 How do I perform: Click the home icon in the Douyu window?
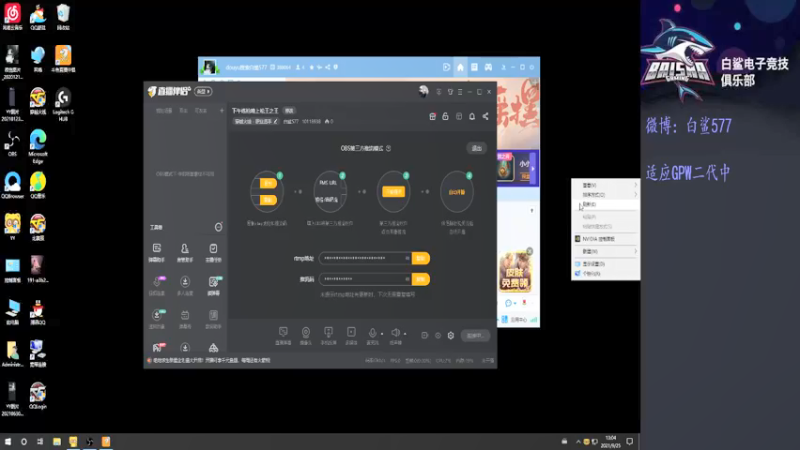point(460,67)
